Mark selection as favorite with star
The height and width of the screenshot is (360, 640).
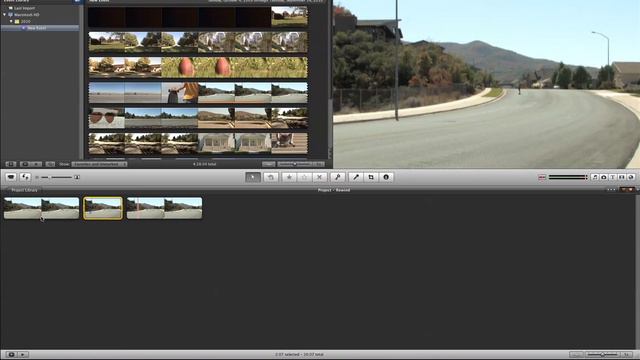point(289,177)
